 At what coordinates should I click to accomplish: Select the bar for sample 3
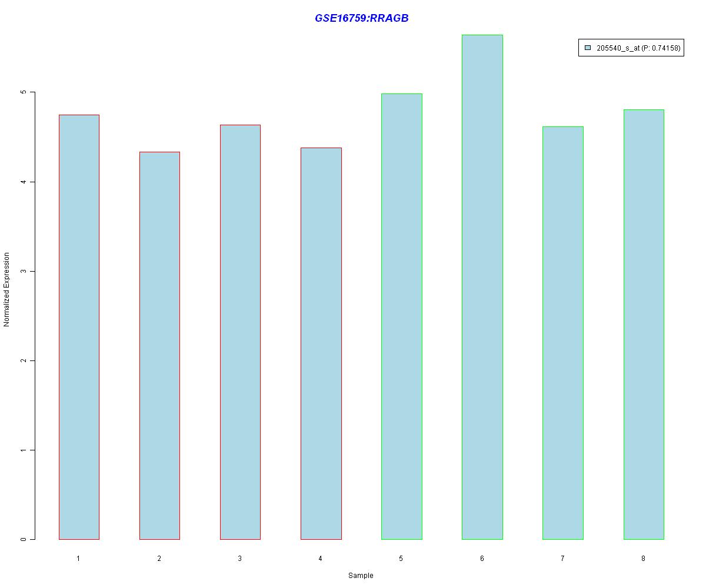pyautogui.click(x=240, y=332)
